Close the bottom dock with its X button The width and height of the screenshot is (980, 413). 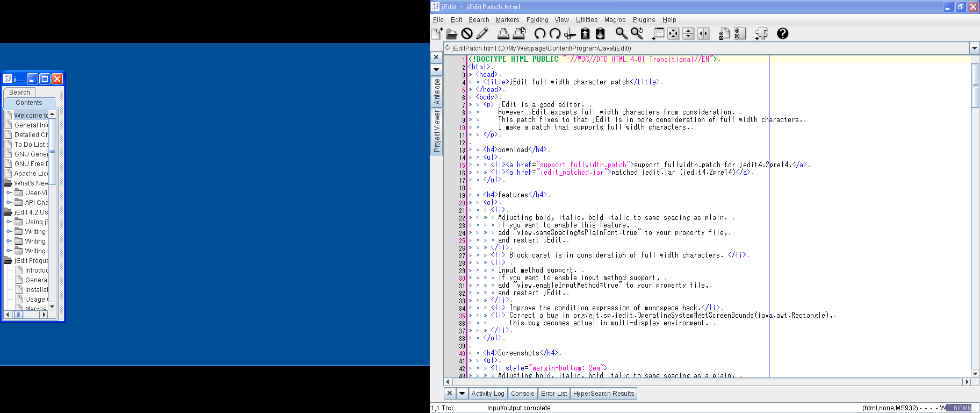tap(450, 393)
